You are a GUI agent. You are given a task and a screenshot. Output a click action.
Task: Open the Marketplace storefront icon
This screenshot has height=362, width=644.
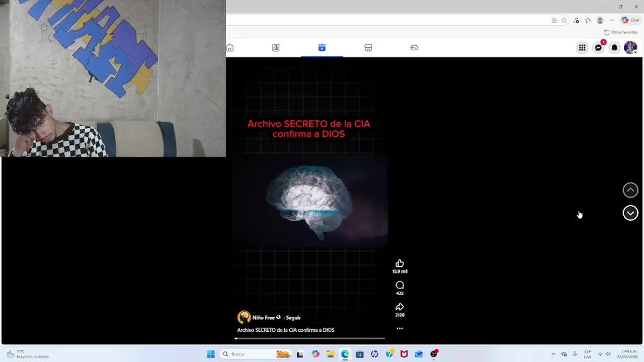point(368,48)
